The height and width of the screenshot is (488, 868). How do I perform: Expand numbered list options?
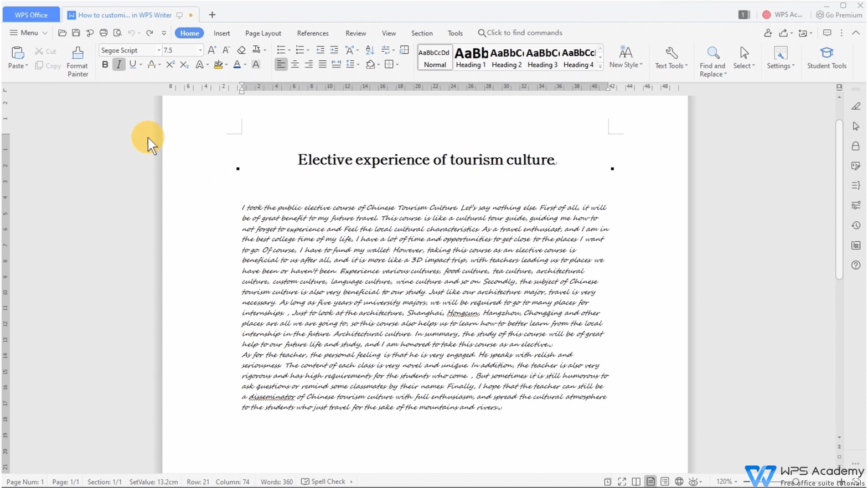click(x=308, y=50)
